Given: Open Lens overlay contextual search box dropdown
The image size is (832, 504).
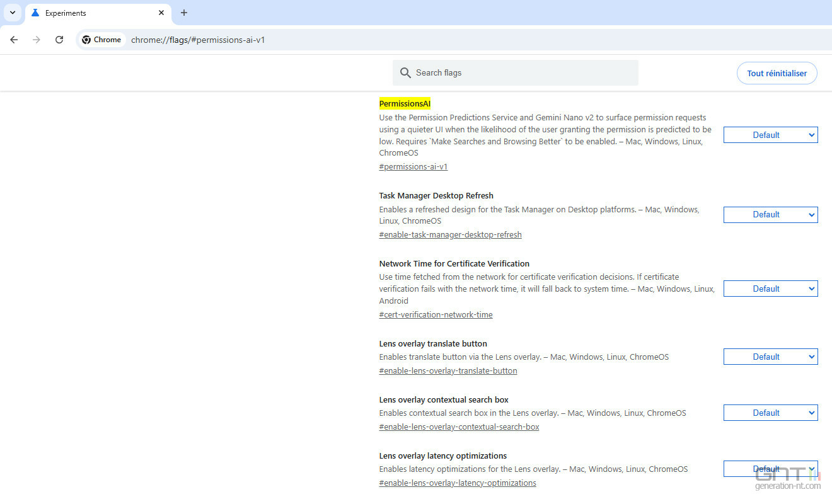Looking at the screenshot, I should [x=770, y=413].
